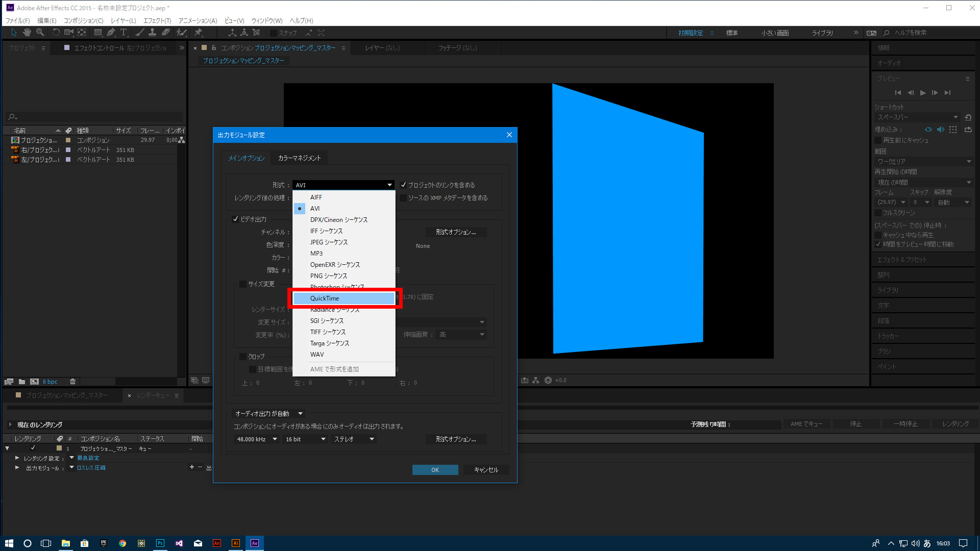Select the Unified Camera tool
The width and height of the screenshot is (980, 551).
(68, 33)
